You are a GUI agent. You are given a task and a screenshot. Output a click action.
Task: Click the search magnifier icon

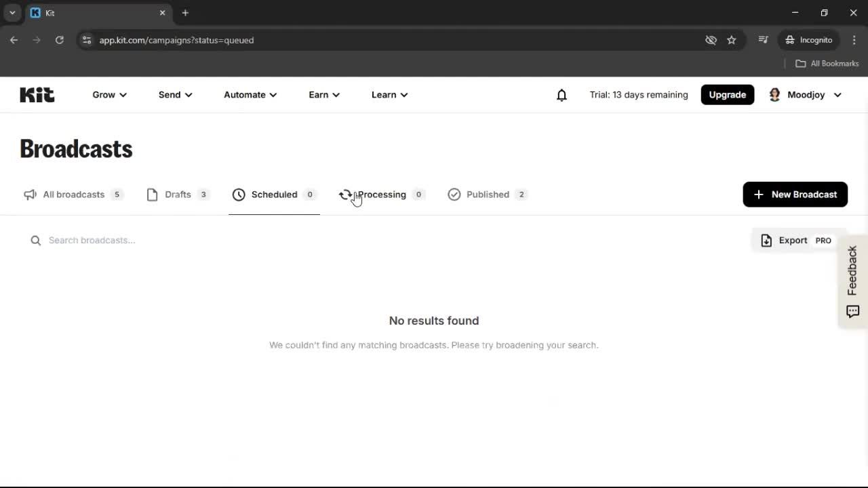(35, 240)
